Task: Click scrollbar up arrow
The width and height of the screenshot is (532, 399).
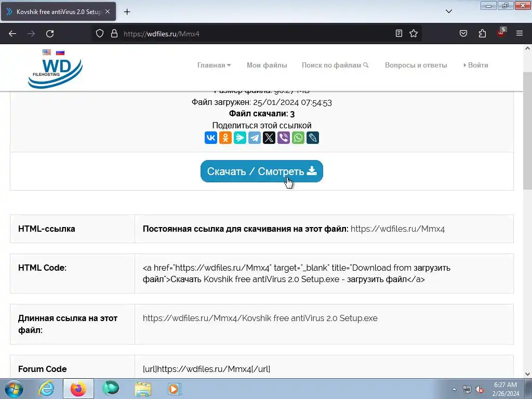Action: click(527, 48)
